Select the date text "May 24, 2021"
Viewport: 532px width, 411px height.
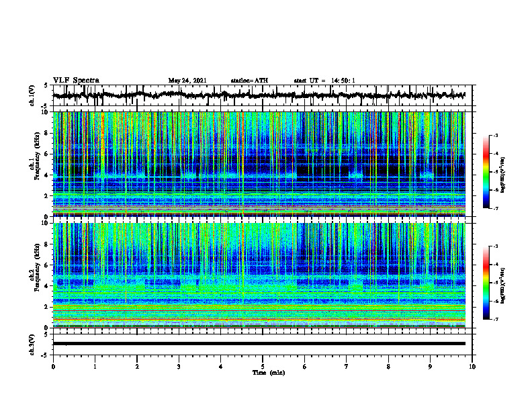[x=187, y=81]
